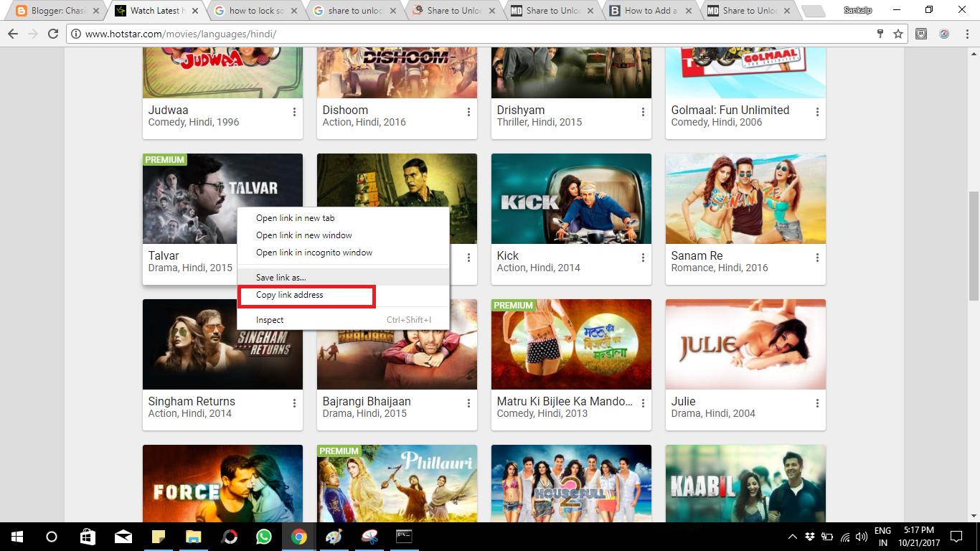Open more options for Sanam Re
Viewport: 980px width, 551px height.
pyautogui.click(x=817, y=258)
